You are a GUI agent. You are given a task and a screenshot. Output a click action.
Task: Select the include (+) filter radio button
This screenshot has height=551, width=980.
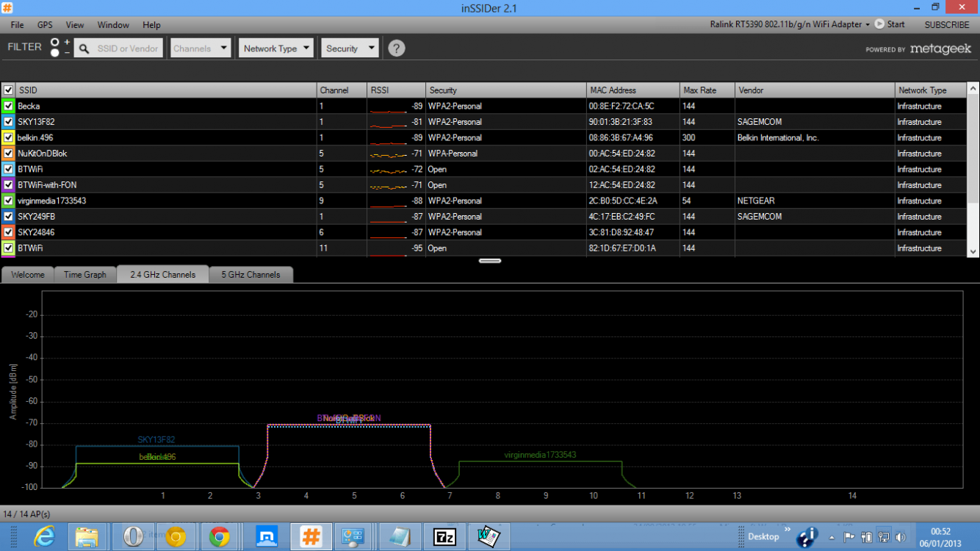tap(54, 43)
